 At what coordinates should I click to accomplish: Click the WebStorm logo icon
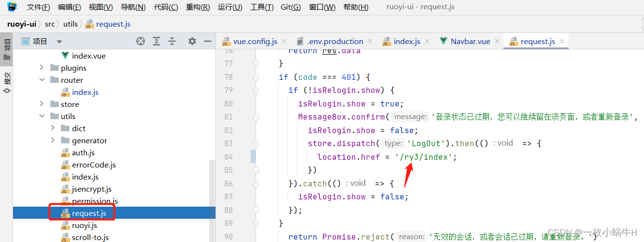(x=12, y=7)
